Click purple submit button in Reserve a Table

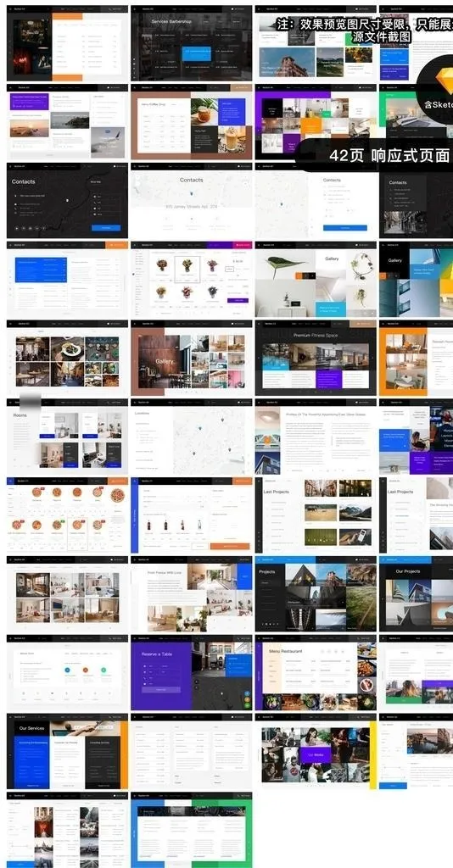[160, 690]
